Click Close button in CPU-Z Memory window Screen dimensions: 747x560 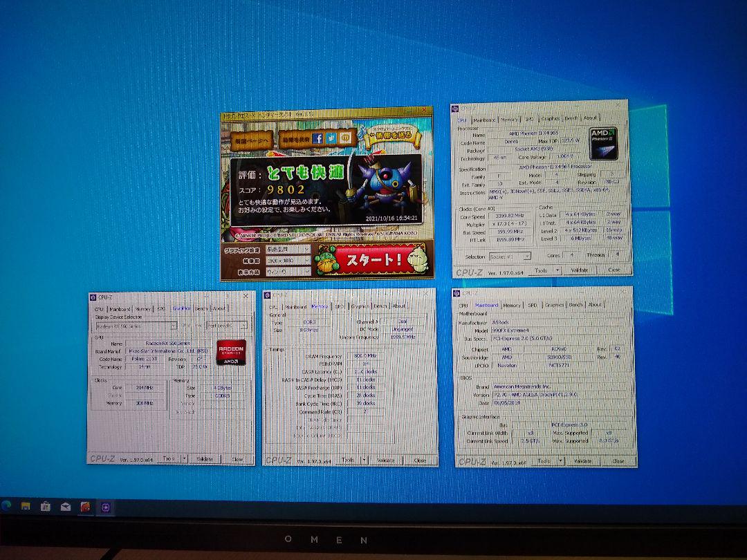coord(420,460)
